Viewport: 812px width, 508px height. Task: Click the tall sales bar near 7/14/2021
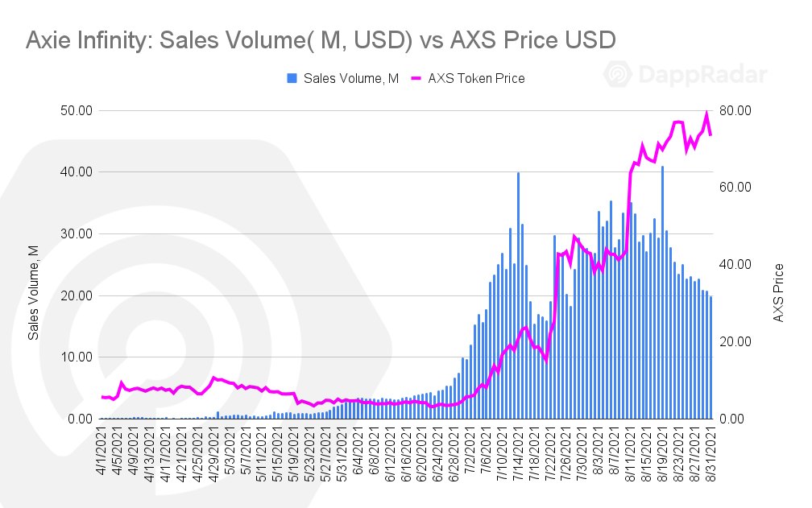(x=519, y=295)
